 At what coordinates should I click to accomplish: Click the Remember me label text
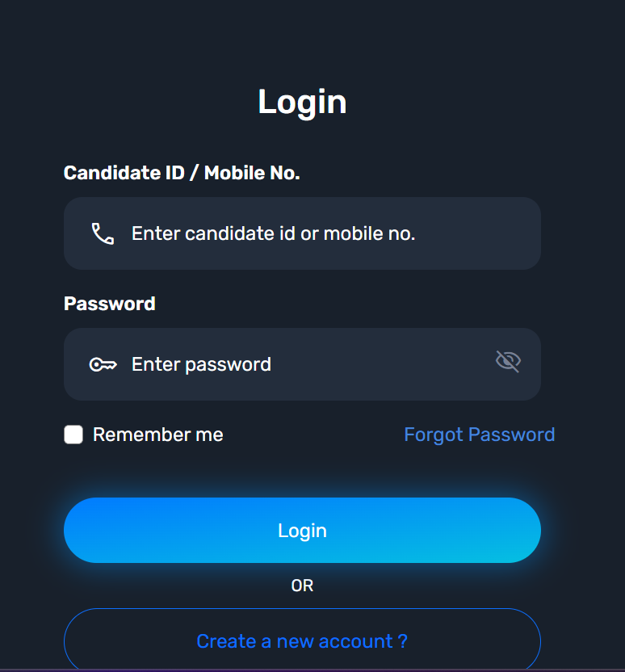point(158,435)
